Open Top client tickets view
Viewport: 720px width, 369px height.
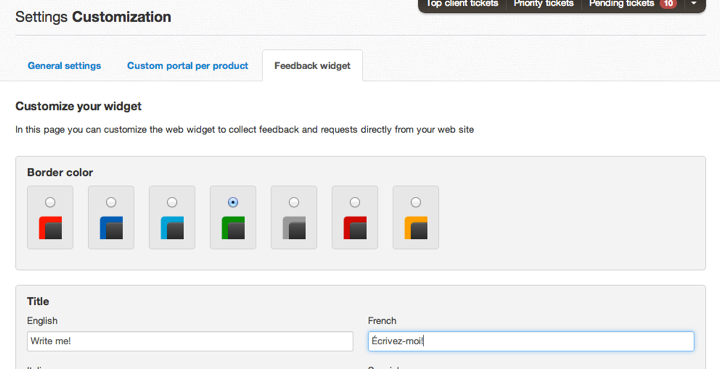click(x=462, y=4)
